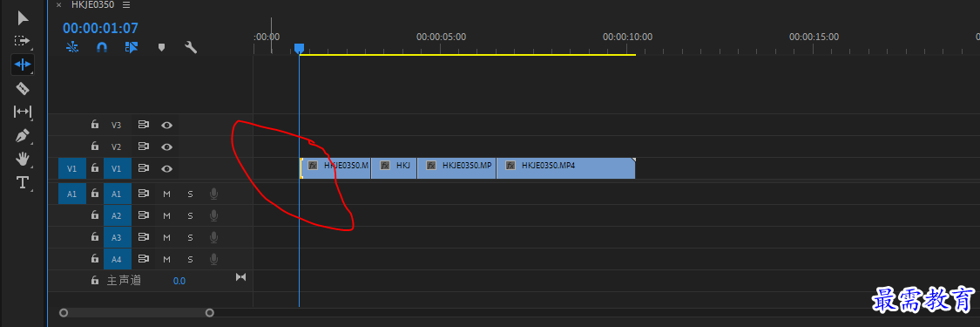Switch to the HKJE0350 sequence tab

pos(91,5)
